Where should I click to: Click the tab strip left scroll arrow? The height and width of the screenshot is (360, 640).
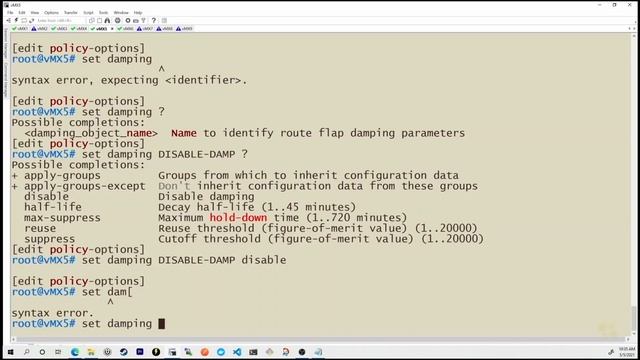pyautogui.click(x=629, y=29)
